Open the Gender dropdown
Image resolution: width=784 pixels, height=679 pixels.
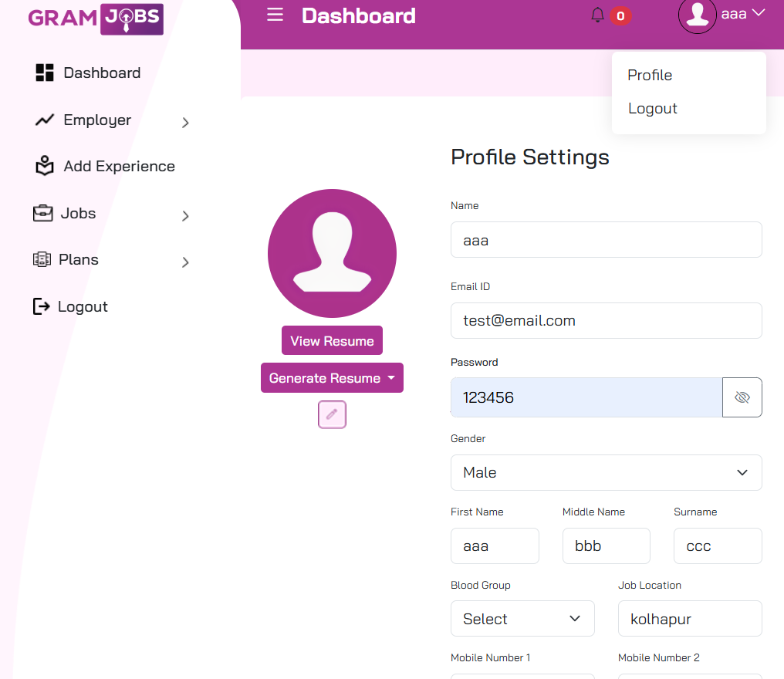click(x=606, y=472)
